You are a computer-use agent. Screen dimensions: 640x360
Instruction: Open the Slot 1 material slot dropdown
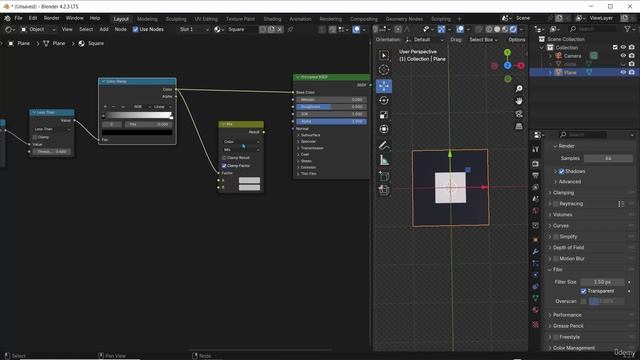pyautogui.click(x=194, y=29)
